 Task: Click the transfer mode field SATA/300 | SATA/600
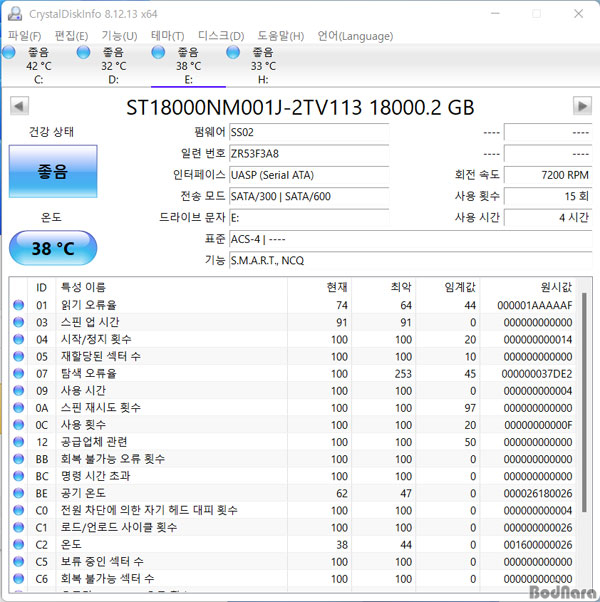coord(309,197)
